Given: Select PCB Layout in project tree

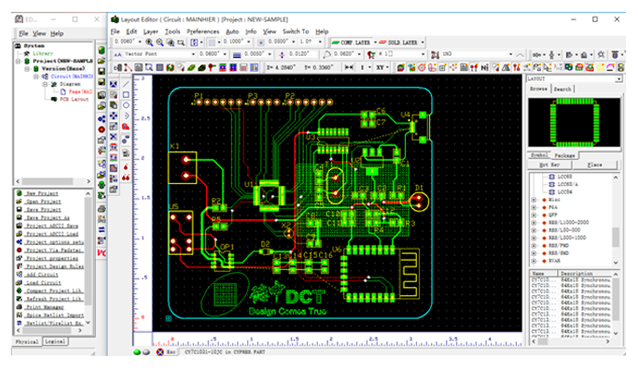Looking at the screenshot, I should click(x=74, y=100).
